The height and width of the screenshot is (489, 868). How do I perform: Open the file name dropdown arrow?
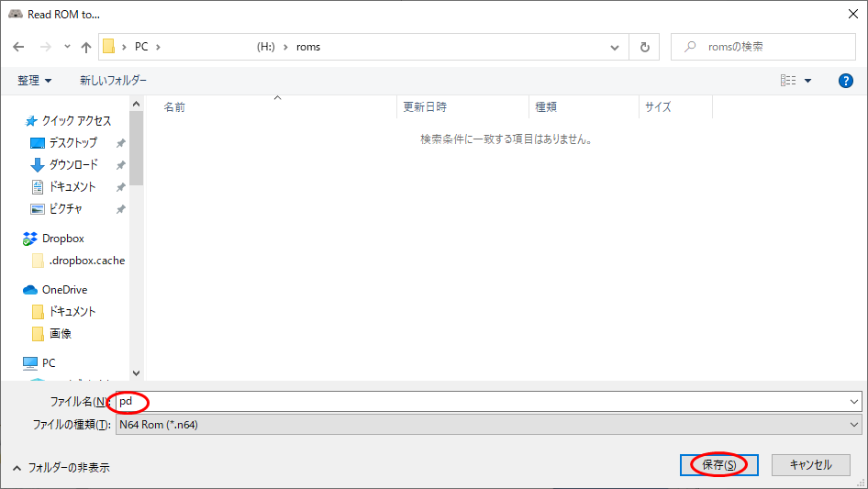(x=853, y=402)
